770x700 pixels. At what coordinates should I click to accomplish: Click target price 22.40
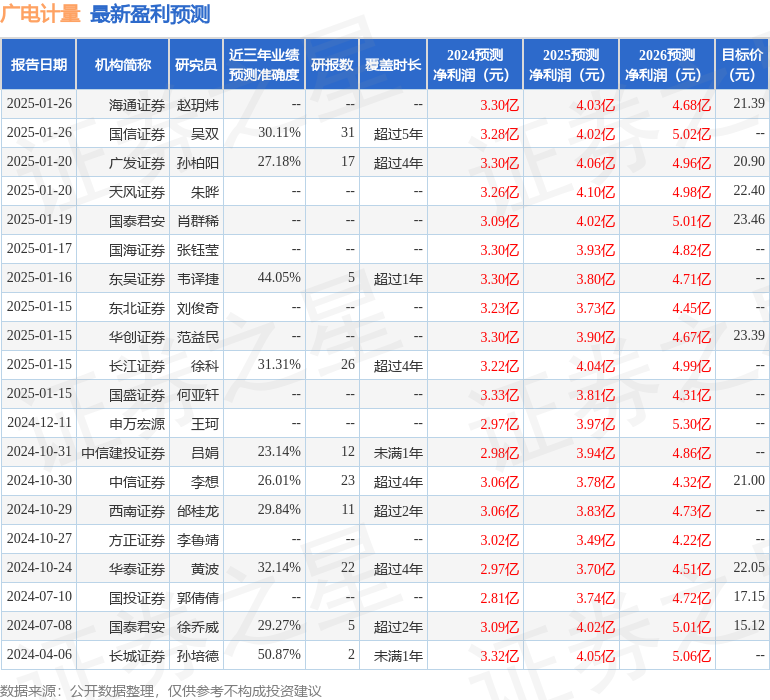pyautogui.click(x=749, y=191)
